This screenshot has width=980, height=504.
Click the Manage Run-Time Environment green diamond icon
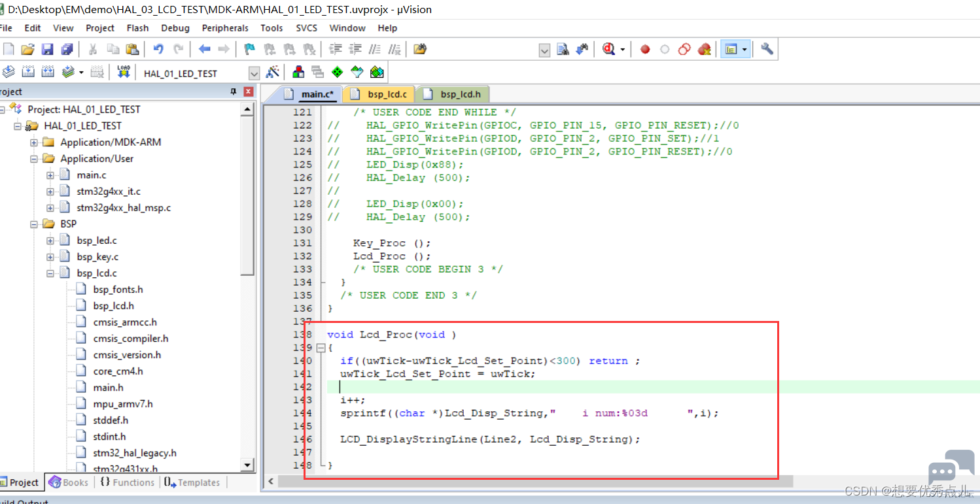pos(338,72)
